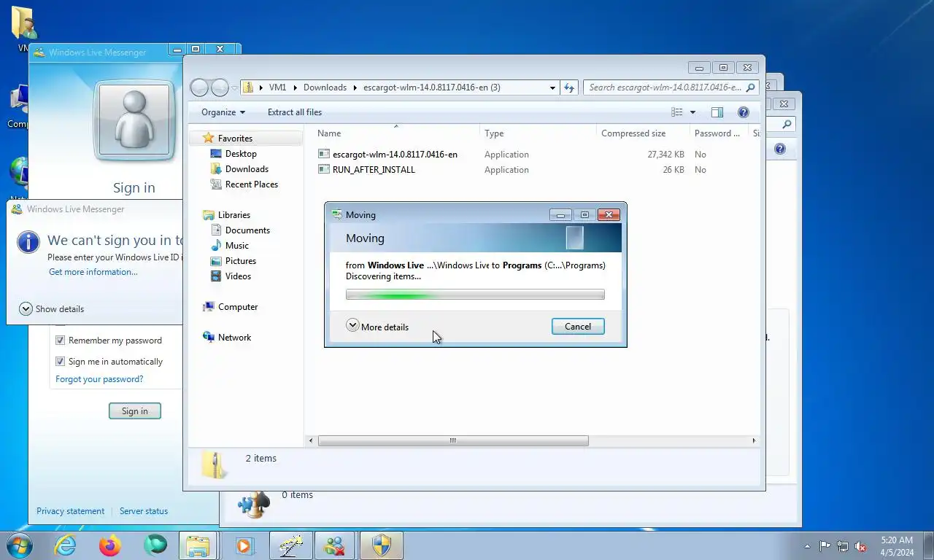
Task: Change view with the views icon
Action: [x=677, y=112]
